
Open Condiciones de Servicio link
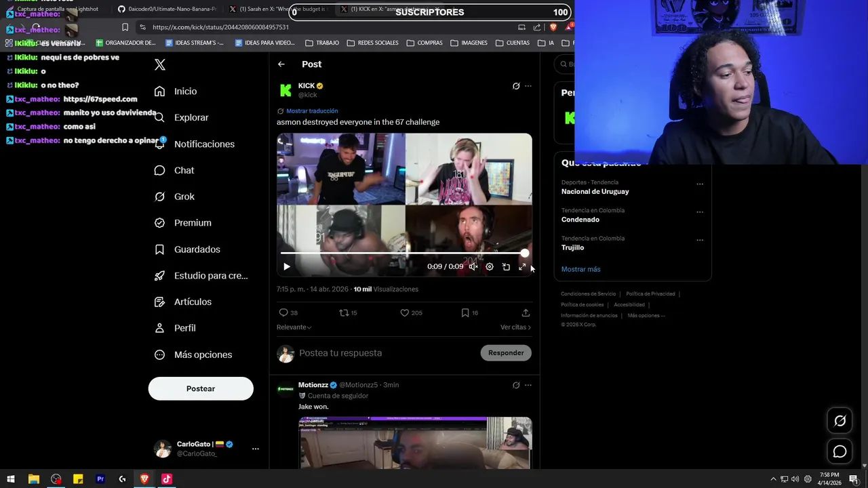pos(589,294)
